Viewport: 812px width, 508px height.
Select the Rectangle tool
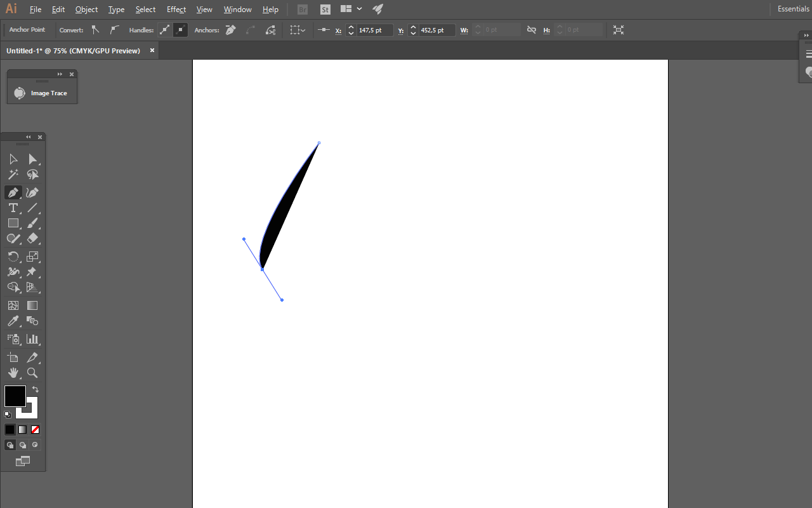tap(13, 223)
